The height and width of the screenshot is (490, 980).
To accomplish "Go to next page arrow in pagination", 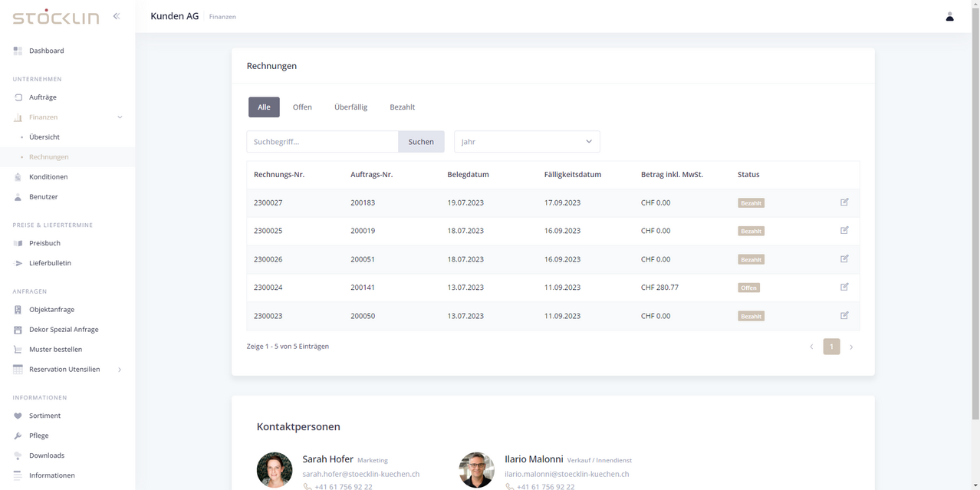I will (x=851, y=347).
